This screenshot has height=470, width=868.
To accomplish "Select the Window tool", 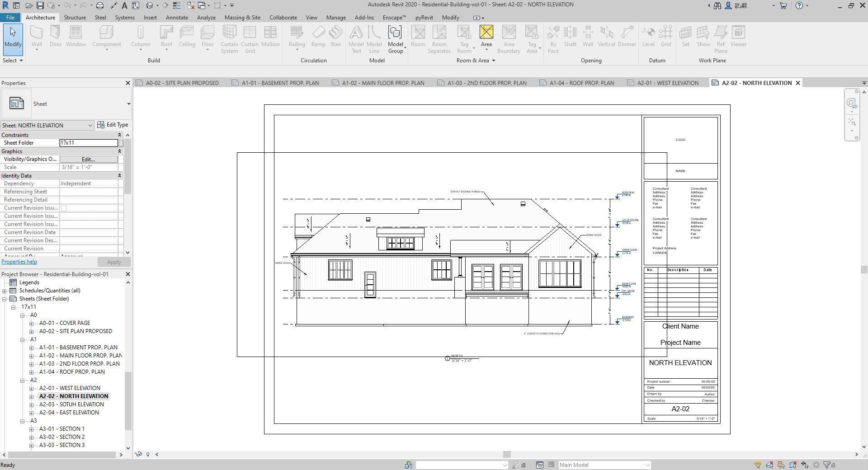I will click(75, 36).
